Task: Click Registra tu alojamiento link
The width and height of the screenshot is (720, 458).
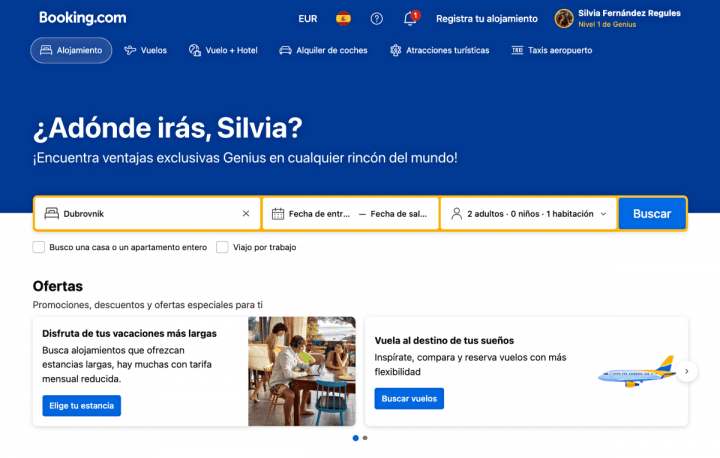Action: click(x=487, y=19)
